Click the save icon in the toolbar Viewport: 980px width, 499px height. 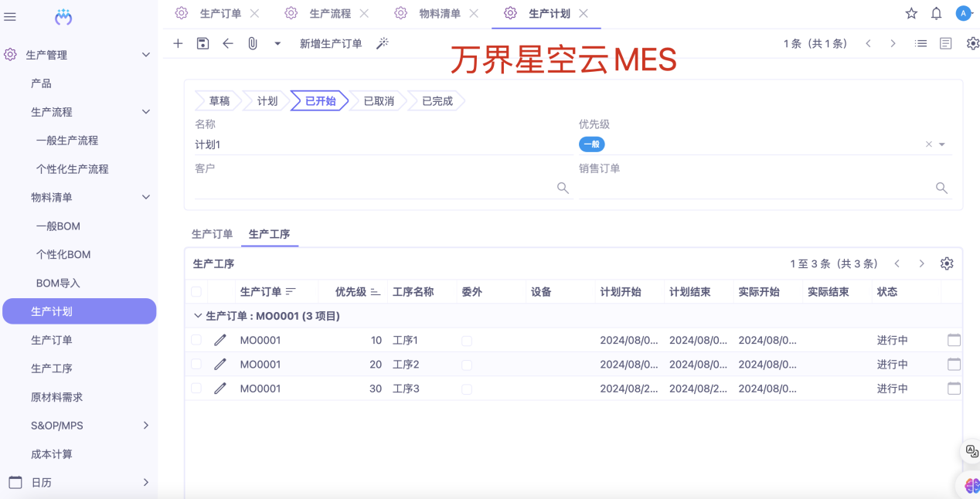click(202, 43)
